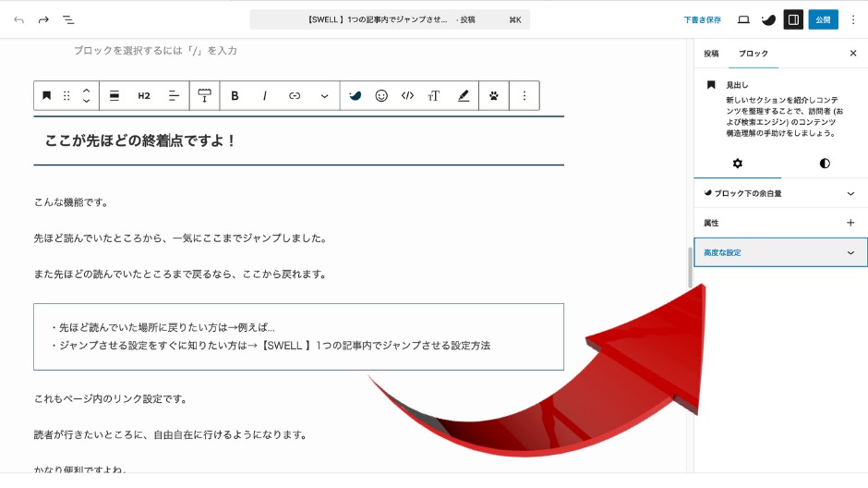Click the editor vertical scrollbar
This screenshot has width=868, height=488.
click(x=690, y=268)
